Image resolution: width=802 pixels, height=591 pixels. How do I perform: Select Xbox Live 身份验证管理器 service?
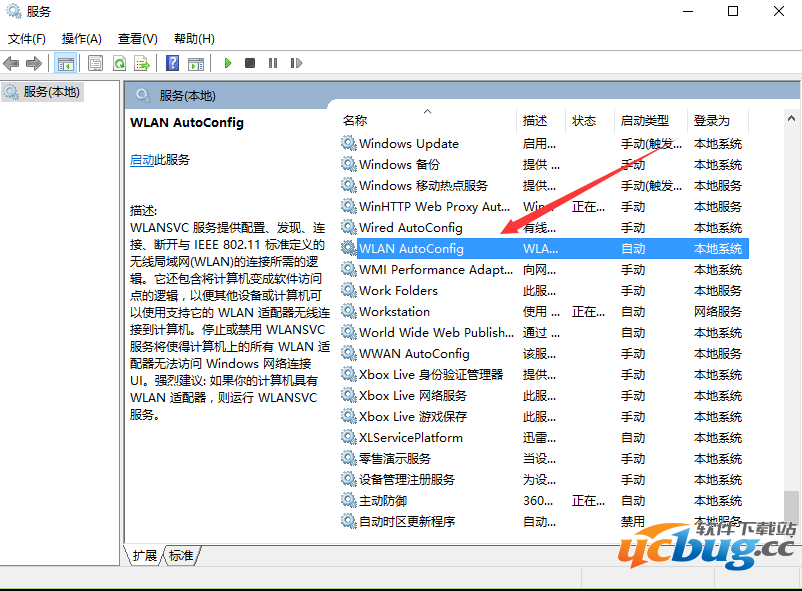click(x=431, y=374)
